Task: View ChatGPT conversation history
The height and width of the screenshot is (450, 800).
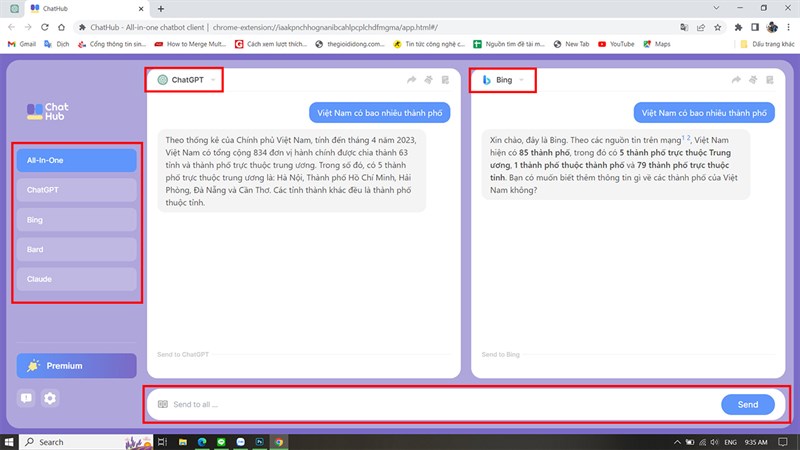Action: pyautogui.click(x=445, y=80)
